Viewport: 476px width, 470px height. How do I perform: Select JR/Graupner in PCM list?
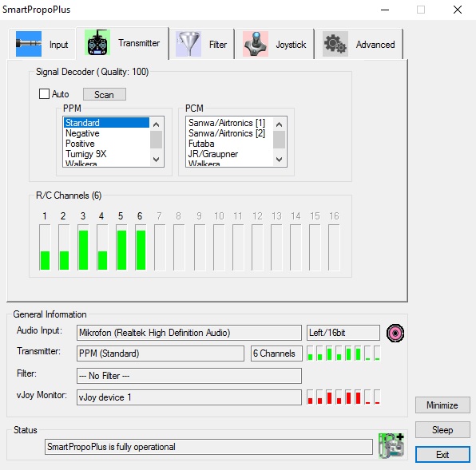229,154
